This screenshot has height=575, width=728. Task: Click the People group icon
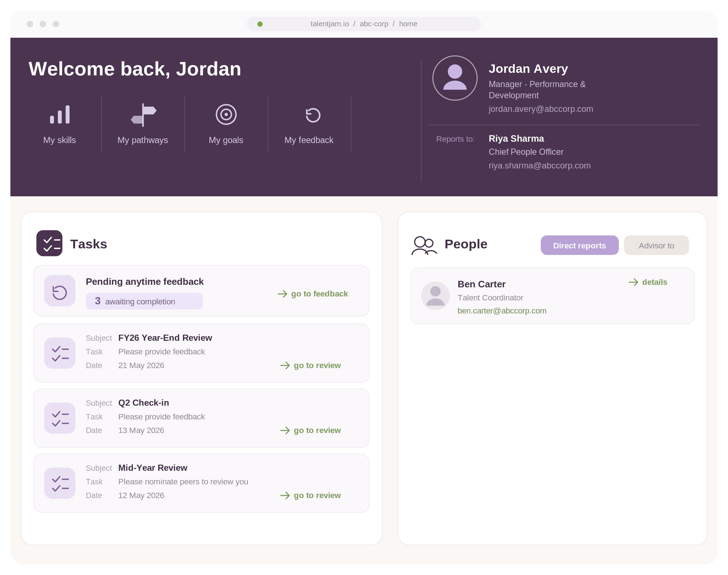click(424, 245)
